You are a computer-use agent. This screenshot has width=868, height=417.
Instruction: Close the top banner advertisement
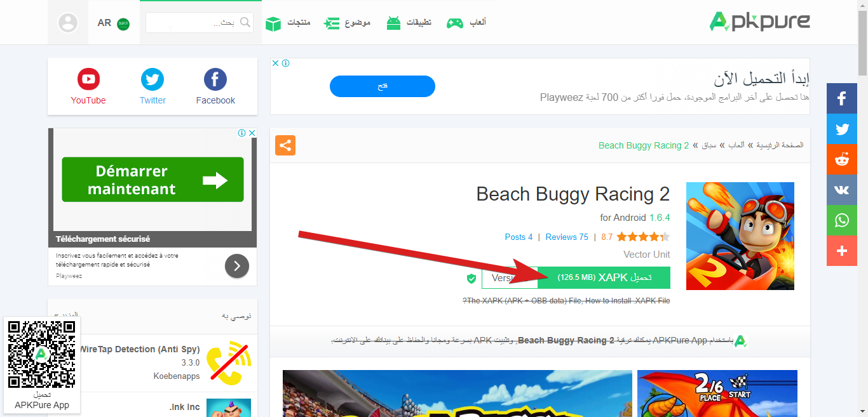(x=275, y=63)
